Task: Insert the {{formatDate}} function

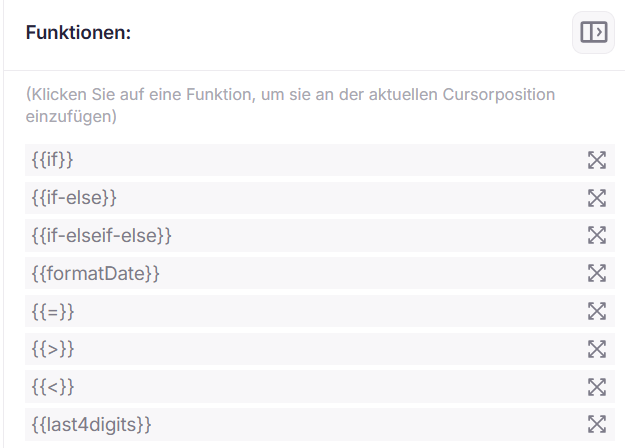Action: click(96, 273)
